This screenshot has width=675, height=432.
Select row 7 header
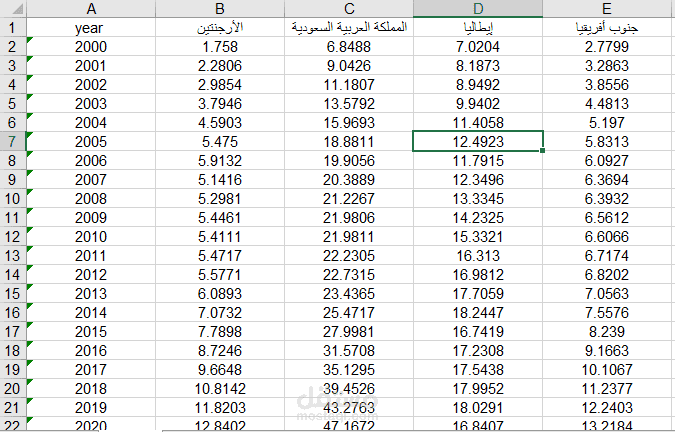(13, 142)
